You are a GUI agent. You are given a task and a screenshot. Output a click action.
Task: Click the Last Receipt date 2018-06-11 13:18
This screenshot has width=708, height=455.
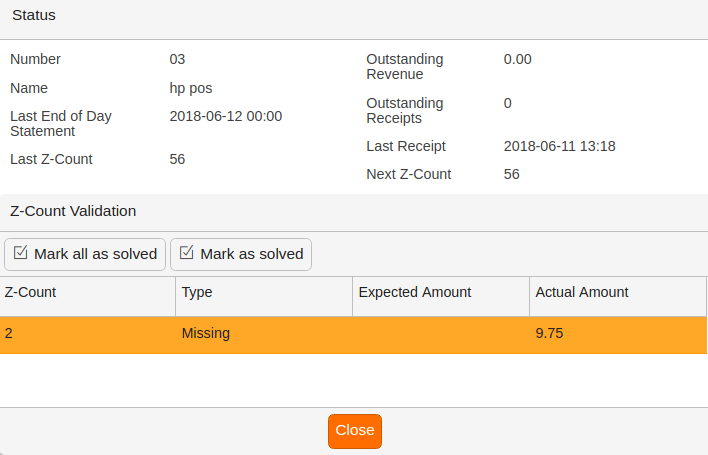559,146
